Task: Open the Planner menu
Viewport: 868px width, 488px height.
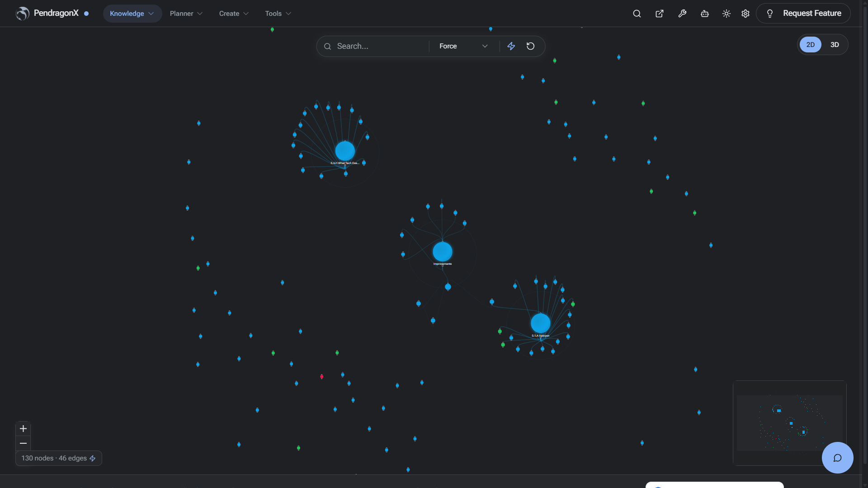Action: click(186, 14)
